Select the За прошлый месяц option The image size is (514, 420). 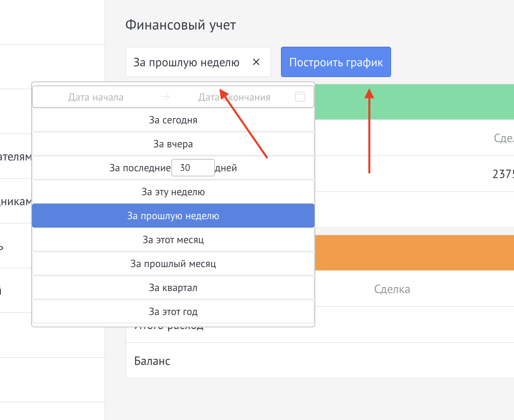173,264
